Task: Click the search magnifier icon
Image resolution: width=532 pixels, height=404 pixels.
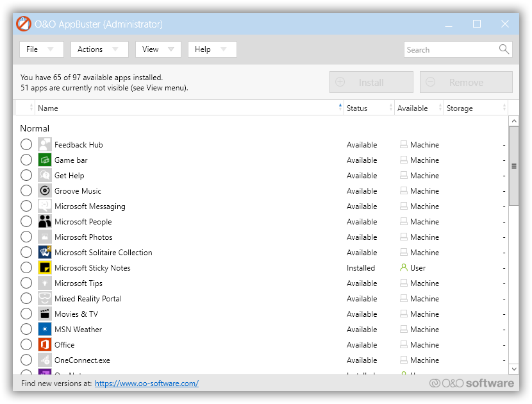Action: click(x=504, y=49)
